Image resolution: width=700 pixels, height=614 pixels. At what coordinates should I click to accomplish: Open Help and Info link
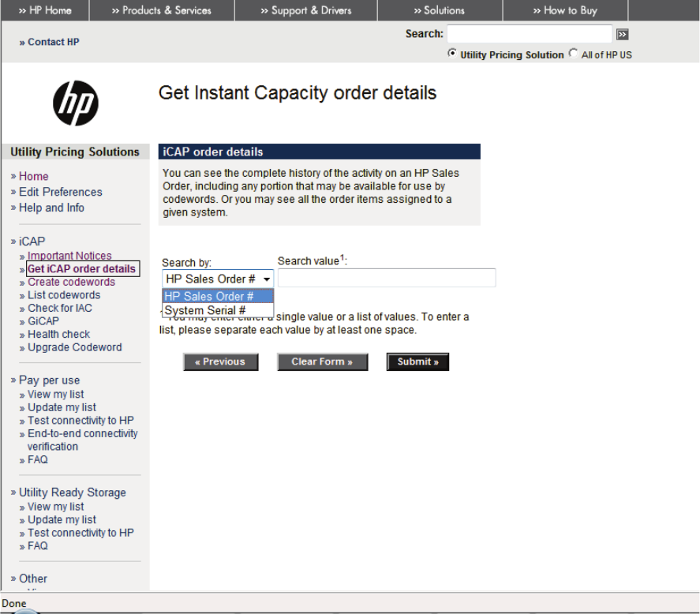coord(51,208)
